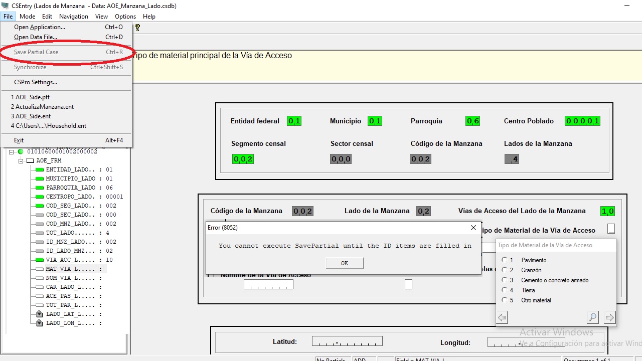This screenshot has height=364, width=642.
Task: Click the green circle case node icon
Action: click(x=21, y=151)
